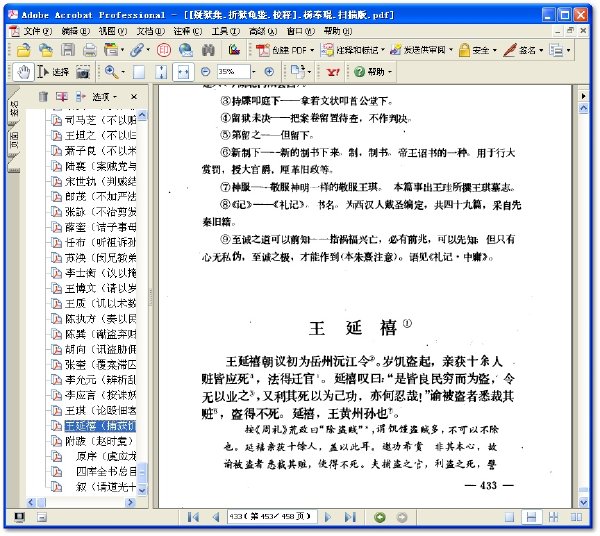Click bookmark panel scroll down arrow
The width and height of the screenshot is (600, 536).
point(142,490)
